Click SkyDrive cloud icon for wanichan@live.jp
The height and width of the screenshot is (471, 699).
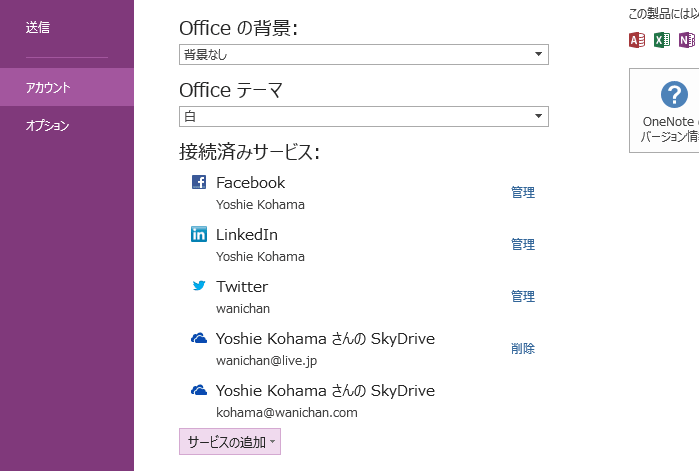199,338
